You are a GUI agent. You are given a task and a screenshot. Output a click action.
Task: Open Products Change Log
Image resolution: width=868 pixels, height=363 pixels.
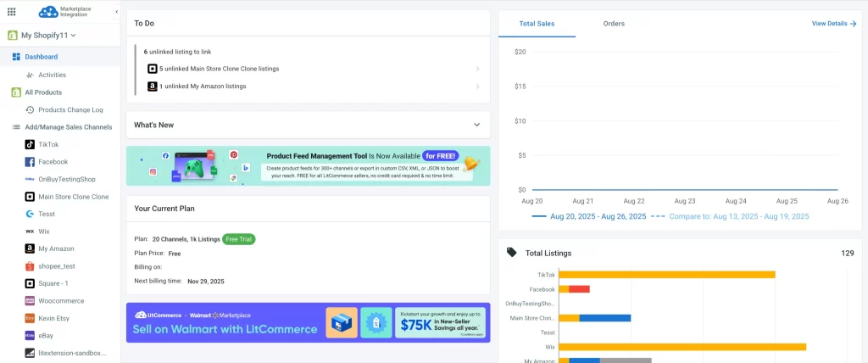pos(70,109)
